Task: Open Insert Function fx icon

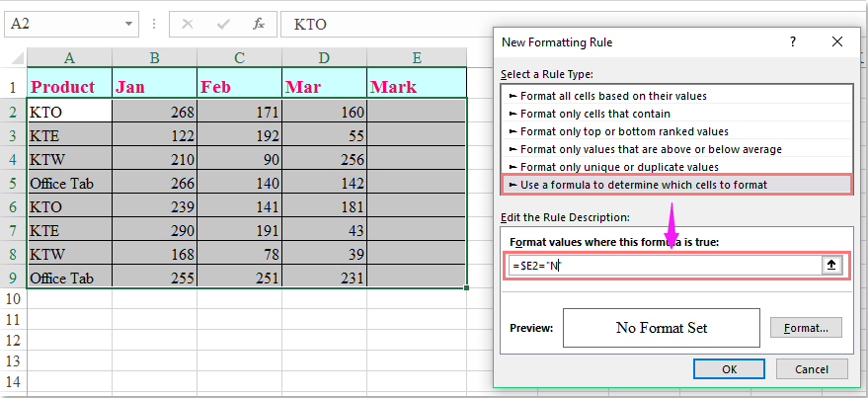Action: pos(259,24)
